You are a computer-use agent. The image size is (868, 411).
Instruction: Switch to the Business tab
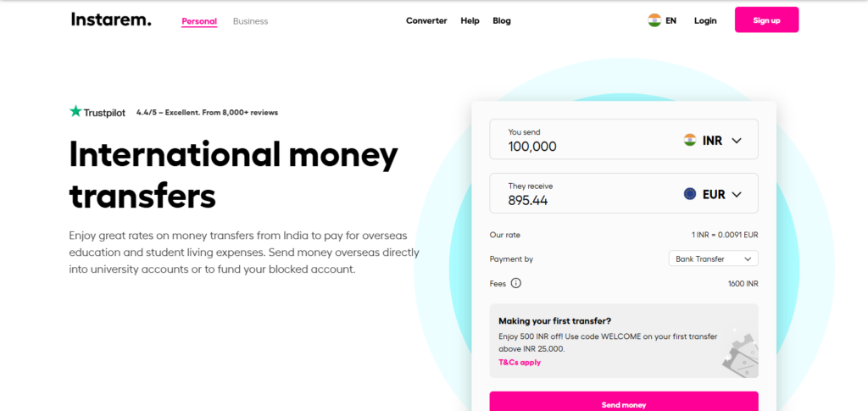click(250, 21)
